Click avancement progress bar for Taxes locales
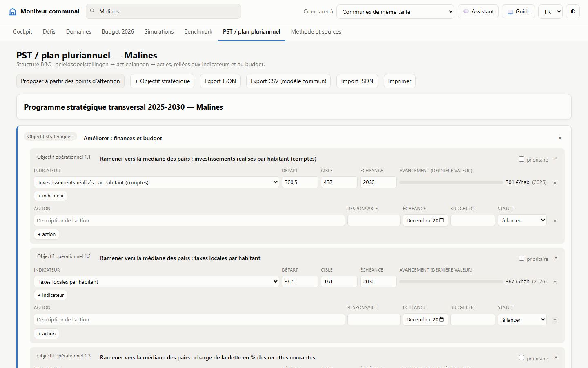The width and height of the screenshot is (588, 368). tap(451, 282)
